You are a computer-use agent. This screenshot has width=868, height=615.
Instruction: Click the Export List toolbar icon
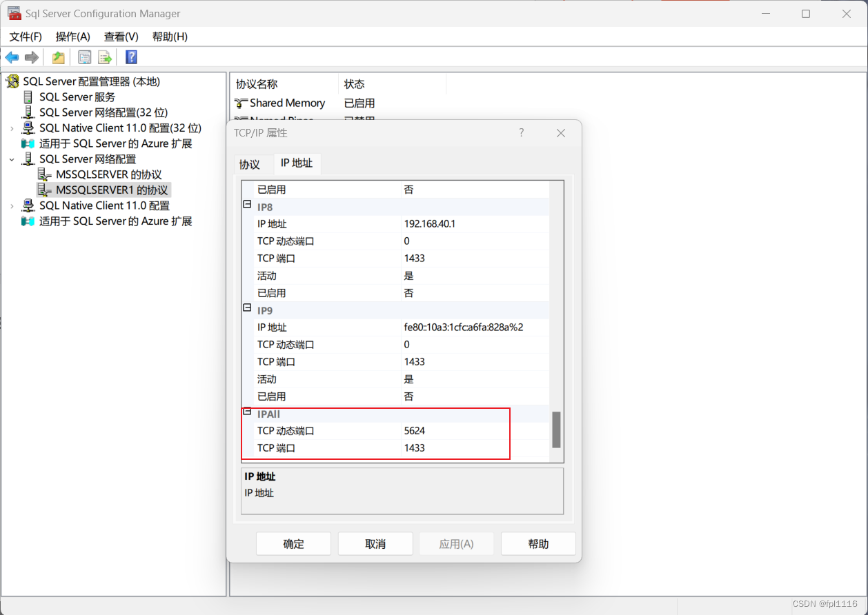105,57
